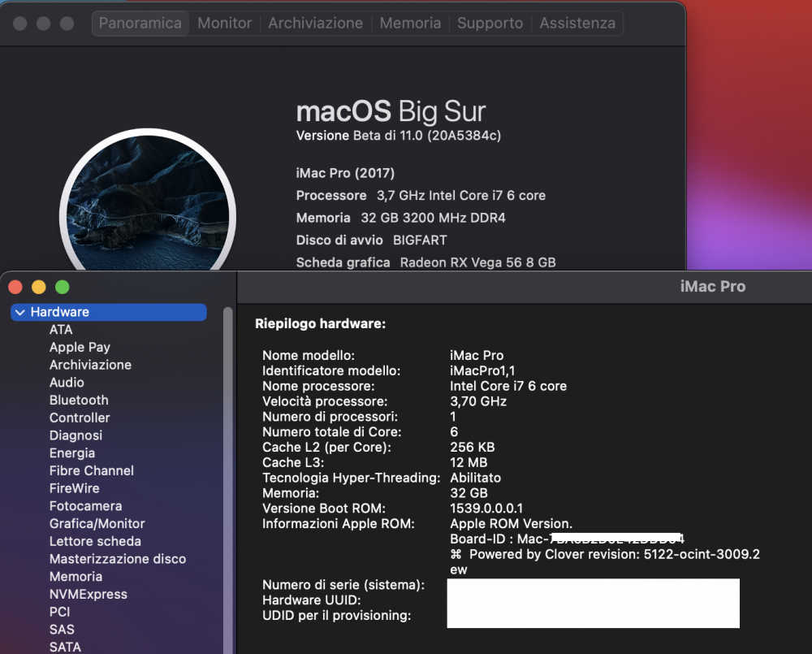The image size is (812, 654).
Task: Close the System Information window with red button
Action: tap(15, 287)
